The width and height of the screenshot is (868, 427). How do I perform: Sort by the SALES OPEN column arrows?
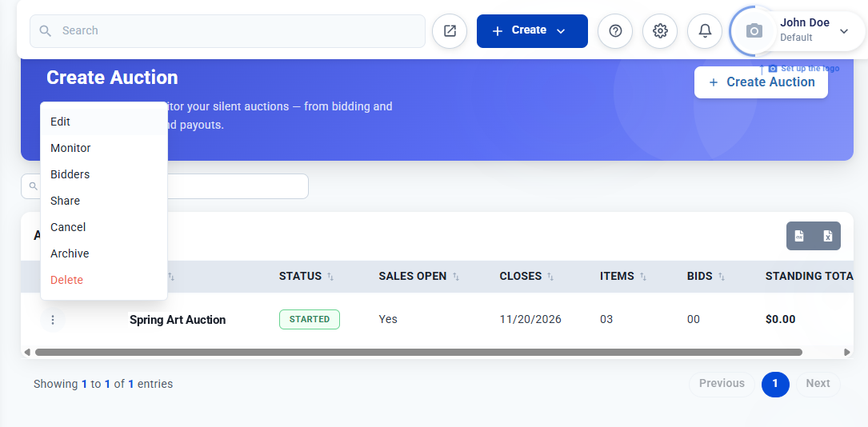(x=456, y=277)
